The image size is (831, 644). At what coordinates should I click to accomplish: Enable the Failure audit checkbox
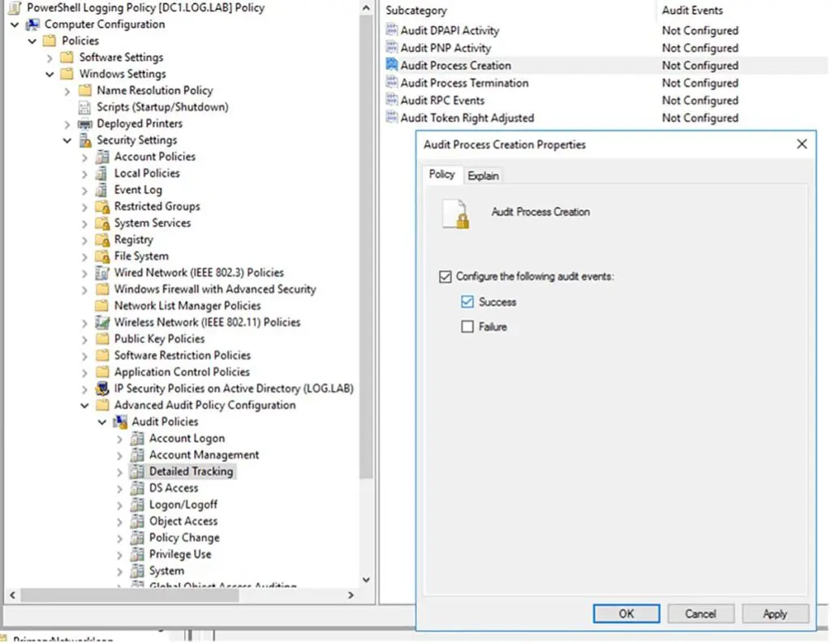tap(467, 326)
